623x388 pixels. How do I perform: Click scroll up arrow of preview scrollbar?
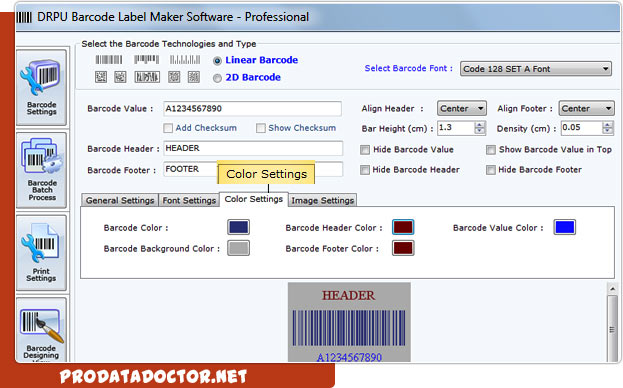[x=612, y=289]
